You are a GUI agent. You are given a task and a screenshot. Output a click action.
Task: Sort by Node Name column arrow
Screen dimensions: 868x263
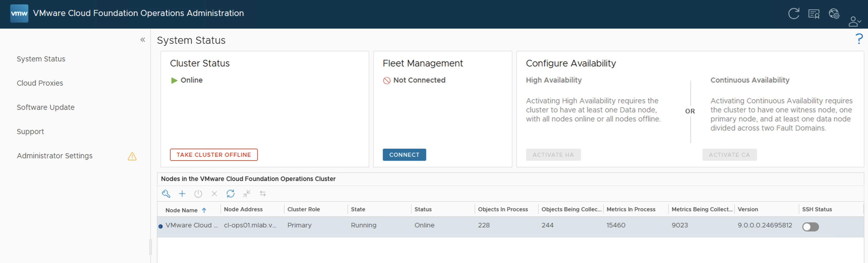coord(204,210)
